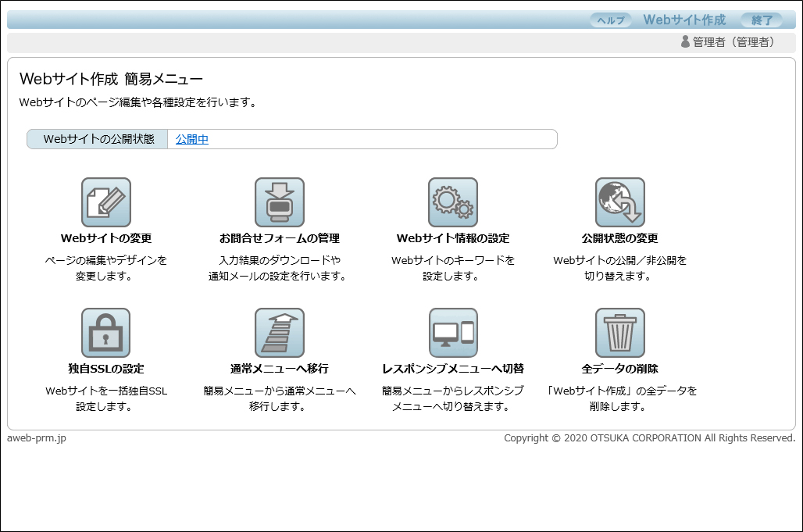Click the 公開状態の変更 text label

tap(620, 238)
